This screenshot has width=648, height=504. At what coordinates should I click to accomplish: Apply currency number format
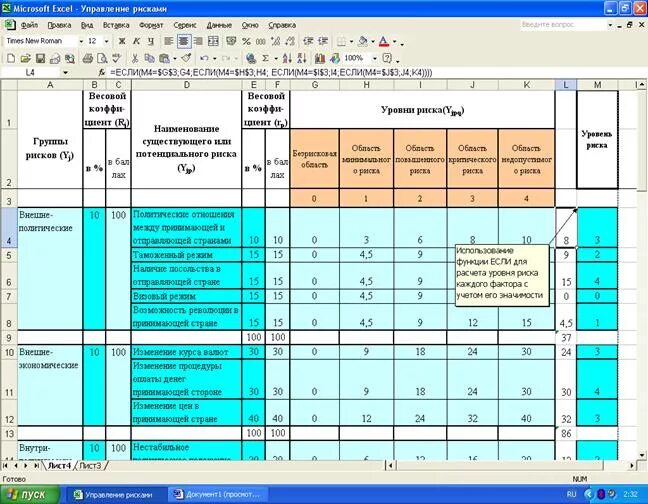[231, 41]
